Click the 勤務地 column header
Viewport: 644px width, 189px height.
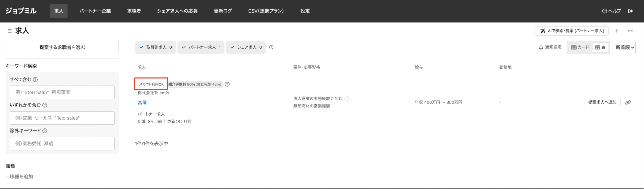point(505,67)
